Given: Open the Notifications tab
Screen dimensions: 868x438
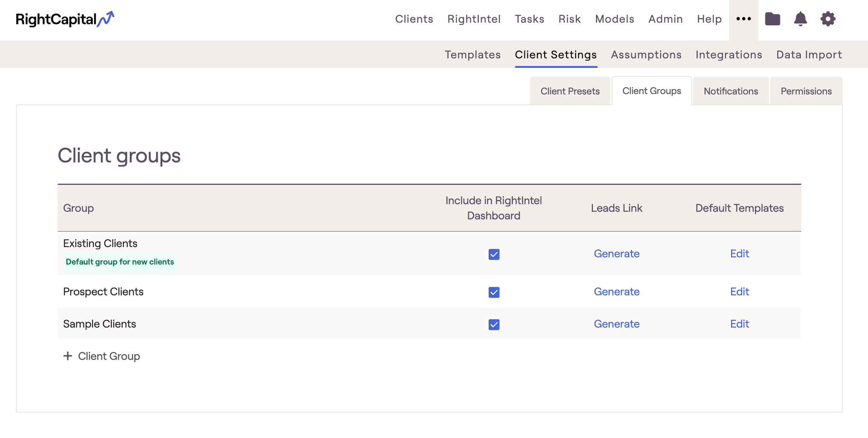Looking at the screenshot, I should [731, 91].
